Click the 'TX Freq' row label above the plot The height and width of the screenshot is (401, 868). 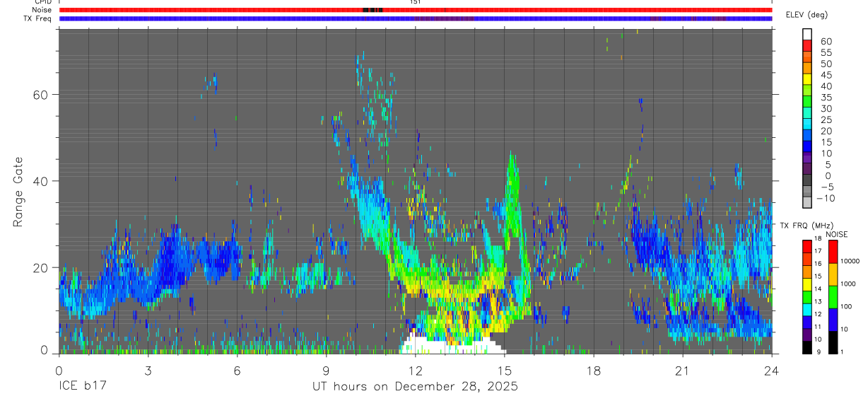click(38, 18)
